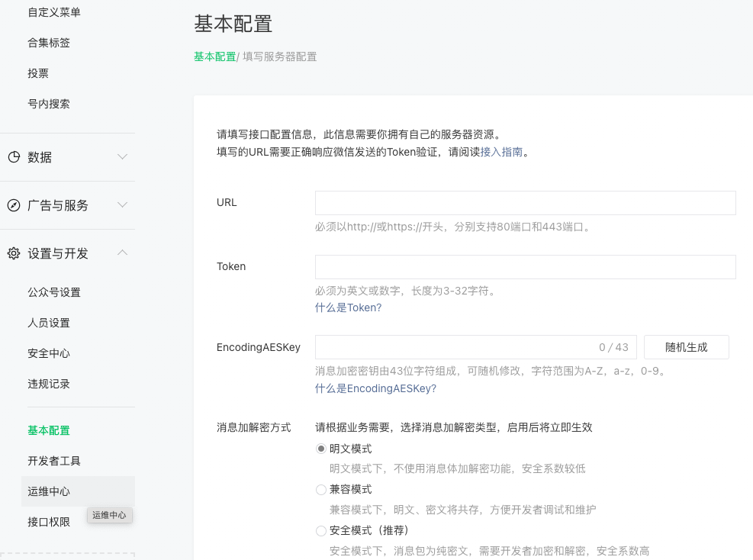Open 开发者工具 in the sidebar
This screenshot has width=753, height=560.
pos(53,461)
